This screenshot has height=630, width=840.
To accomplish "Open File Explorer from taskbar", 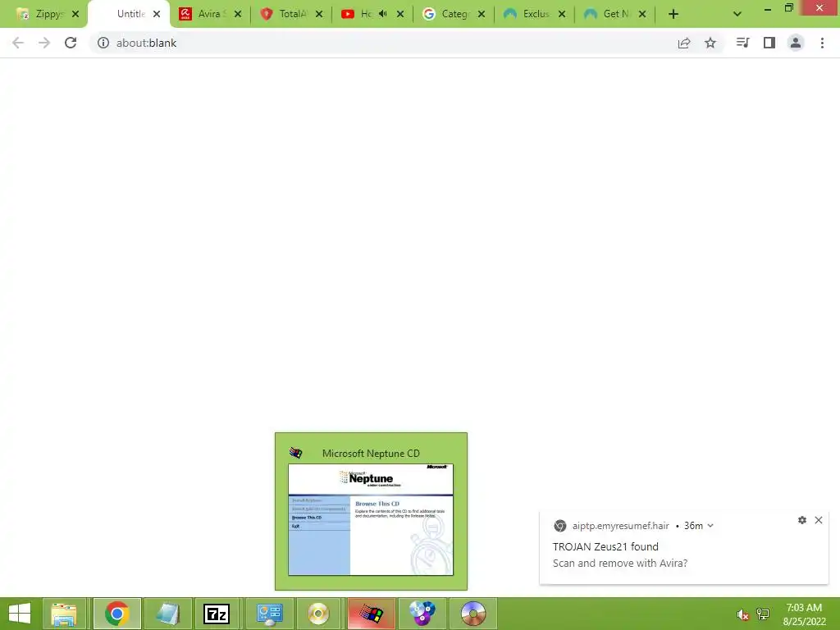I will click(64, 614).
